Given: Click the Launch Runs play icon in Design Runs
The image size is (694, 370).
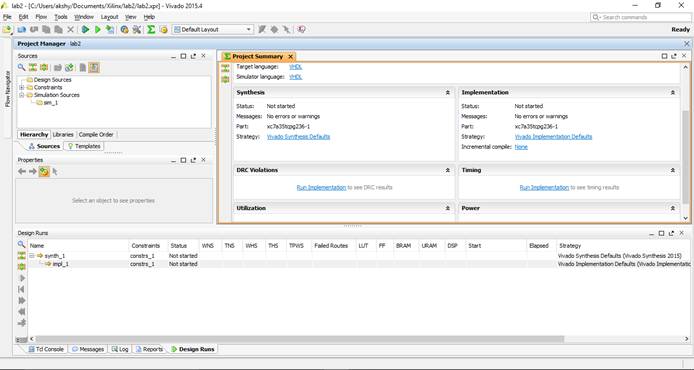Looking at the screenshot, I should pos(22,278).
